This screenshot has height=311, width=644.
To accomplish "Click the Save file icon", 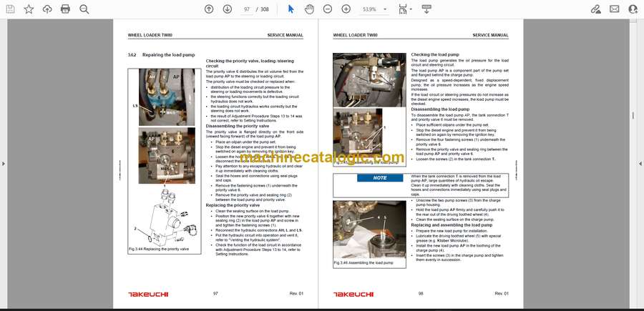I will [10, 9].
